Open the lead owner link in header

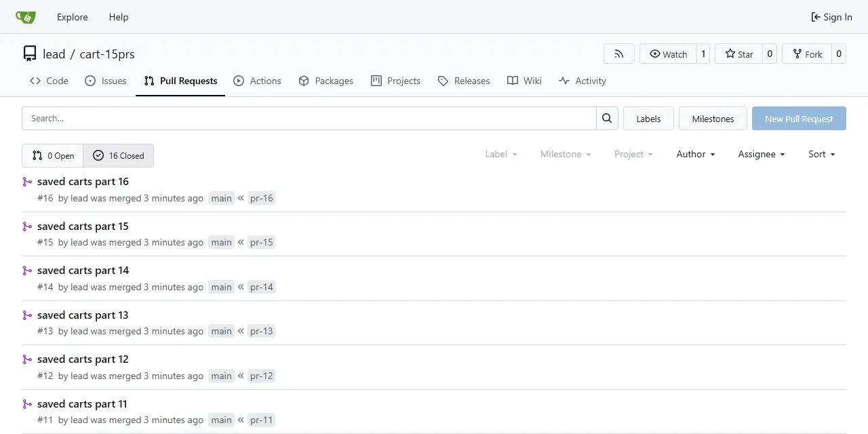[x=54, y=54]
